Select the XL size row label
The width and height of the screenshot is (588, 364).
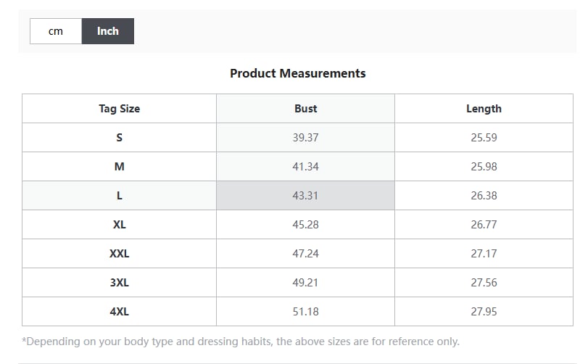[x=119, y=225]
